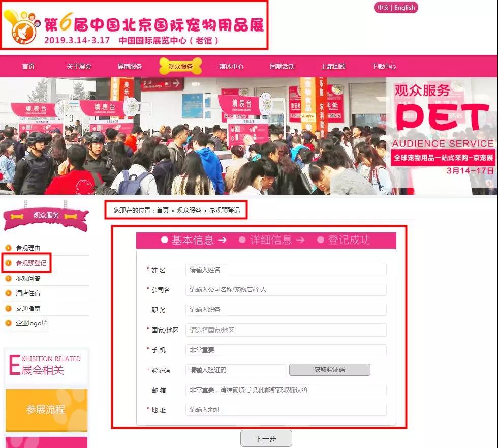Select the 手机 number input field
This screenshot has width=498, height=448.
coord(286,350)
